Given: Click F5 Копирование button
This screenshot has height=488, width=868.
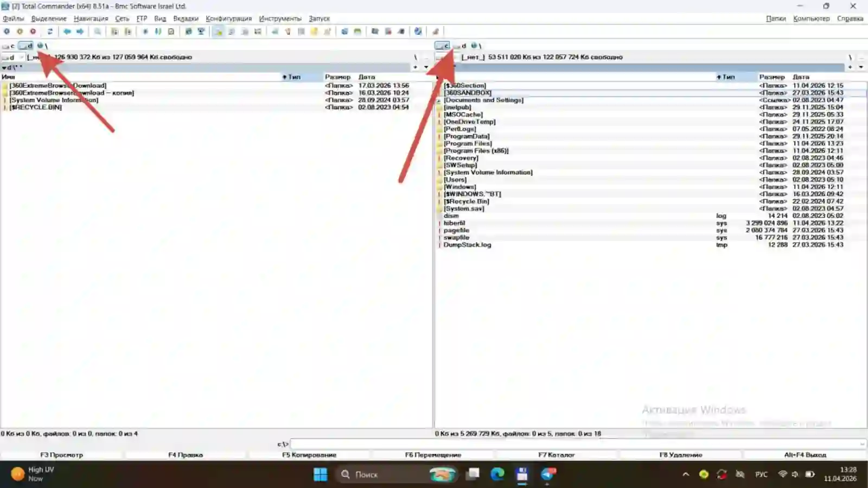Looking at the screenshot, I should (x=309, y=455).
